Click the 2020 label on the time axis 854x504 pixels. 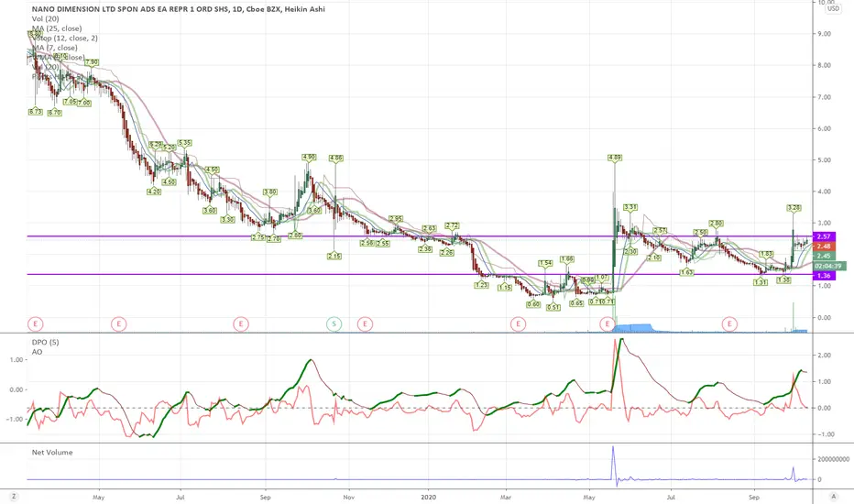pyautogui.click(x=429, y=497)
